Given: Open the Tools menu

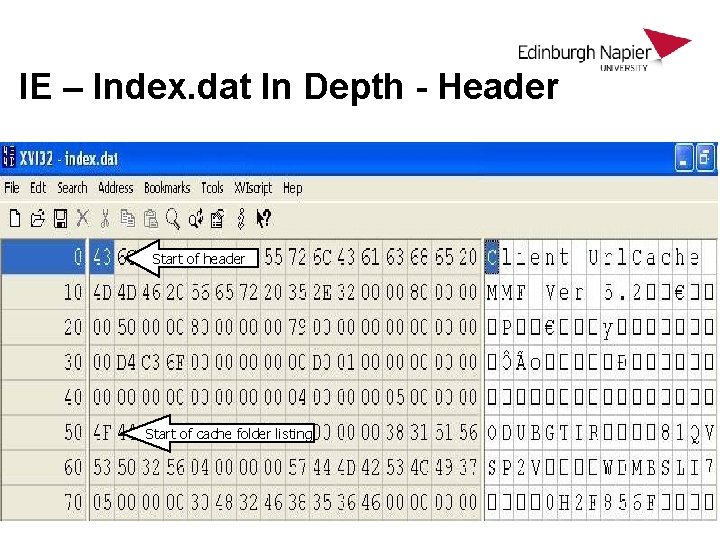Looking at the screenshot, I should point(212,188).
